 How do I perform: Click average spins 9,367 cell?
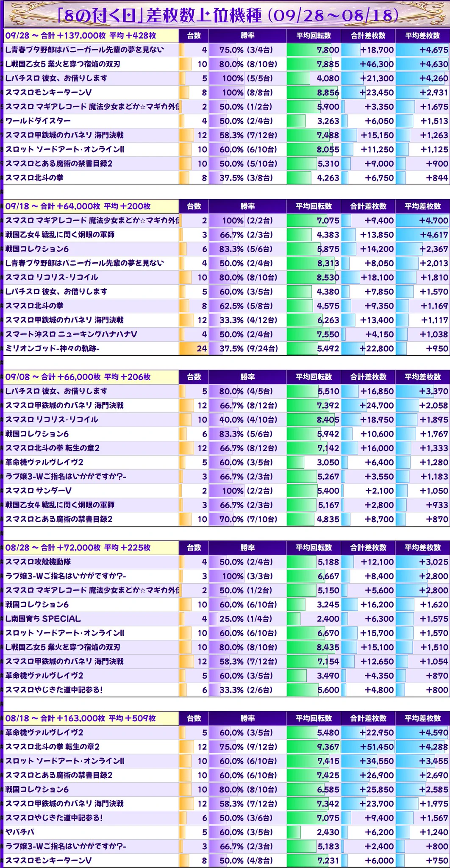[x=314, y=747]
